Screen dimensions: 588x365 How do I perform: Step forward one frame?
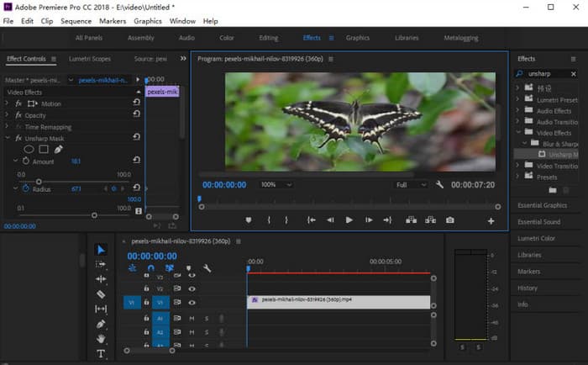(369, 220)
